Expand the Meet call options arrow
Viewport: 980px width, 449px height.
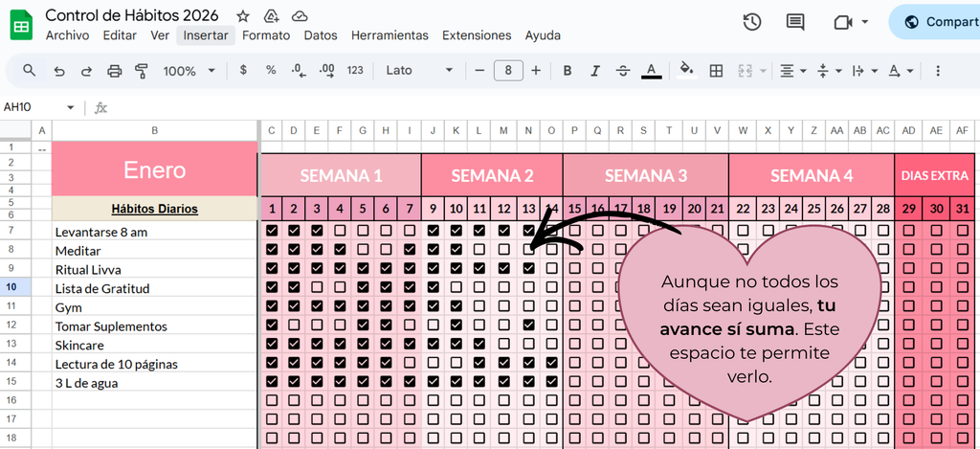coord(865,22)
